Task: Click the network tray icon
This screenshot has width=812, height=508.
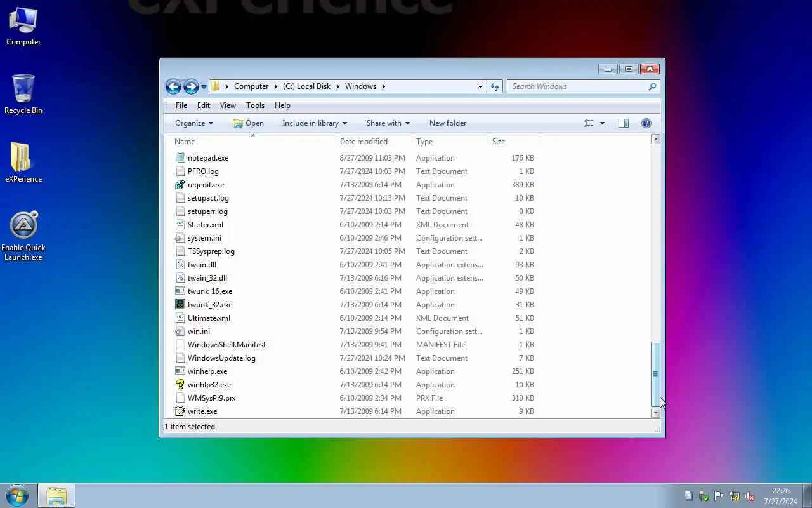Action: [735, 496]
